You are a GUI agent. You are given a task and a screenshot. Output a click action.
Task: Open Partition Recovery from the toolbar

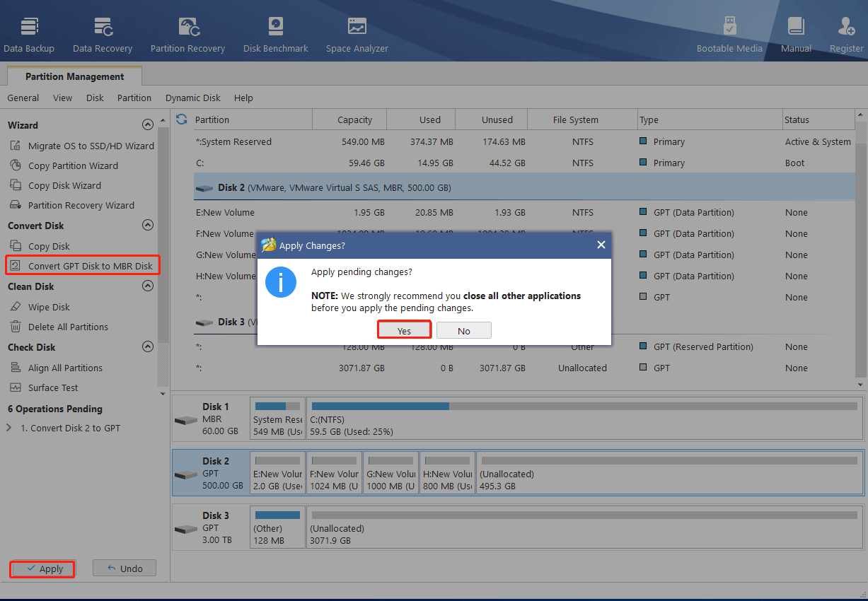187,35
